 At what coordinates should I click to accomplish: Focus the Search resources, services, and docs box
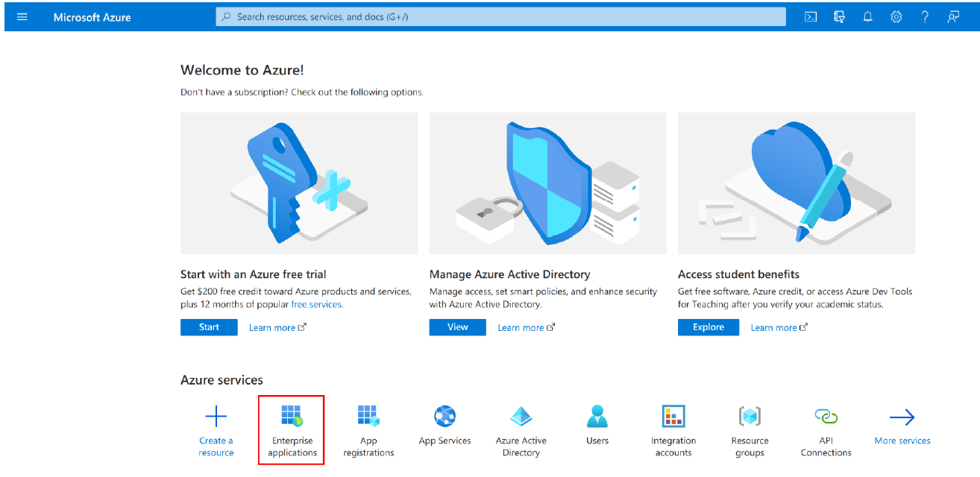coord(500,16)
